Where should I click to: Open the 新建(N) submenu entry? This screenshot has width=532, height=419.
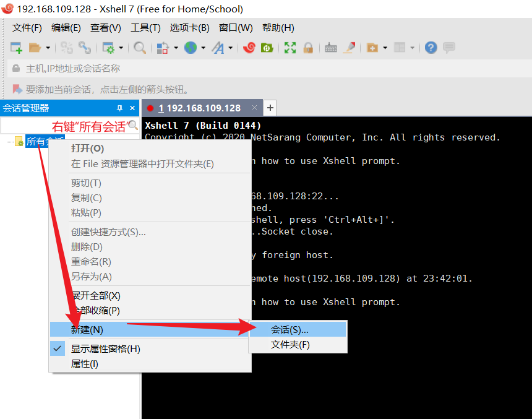coord(150,329)
